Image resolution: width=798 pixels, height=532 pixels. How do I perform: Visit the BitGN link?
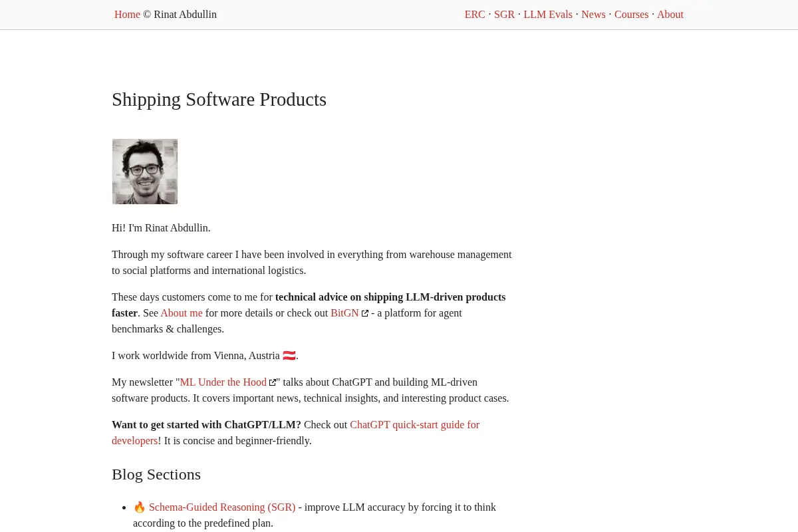pos(344,313)
